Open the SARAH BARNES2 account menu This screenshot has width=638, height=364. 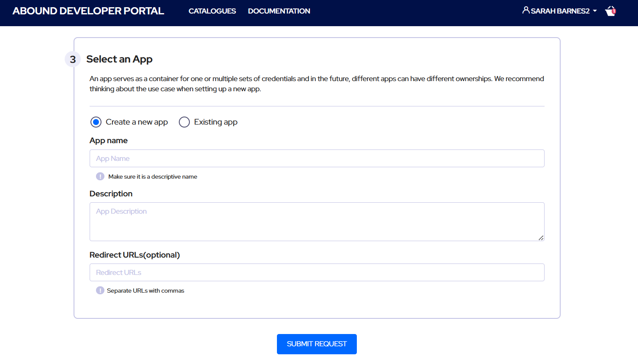pos(560,11)
